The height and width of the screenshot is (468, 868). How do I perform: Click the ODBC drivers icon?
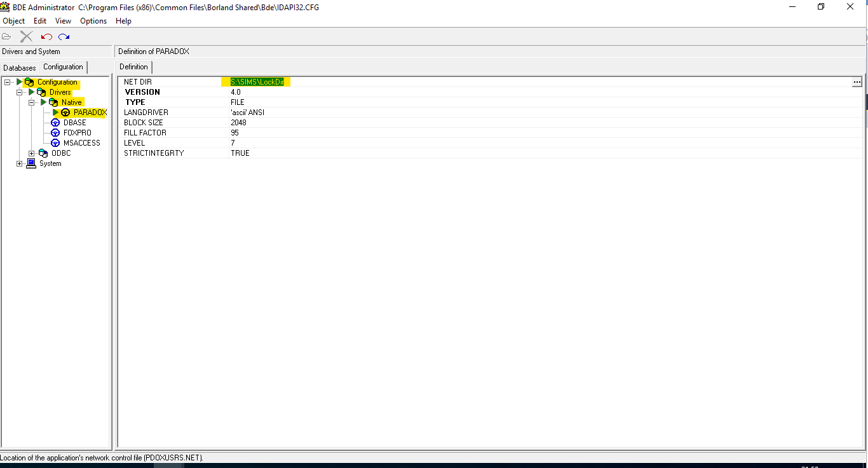point(43,153)
